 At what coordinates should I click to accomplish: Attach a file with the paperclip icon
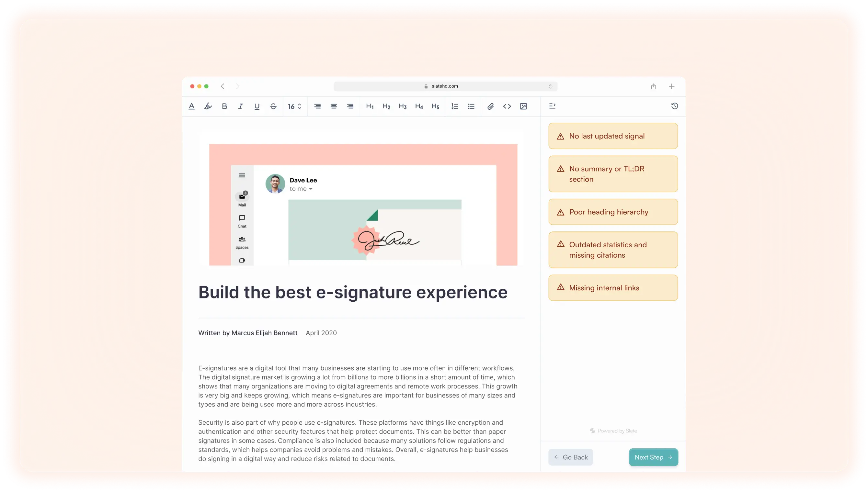coord(490,106)
